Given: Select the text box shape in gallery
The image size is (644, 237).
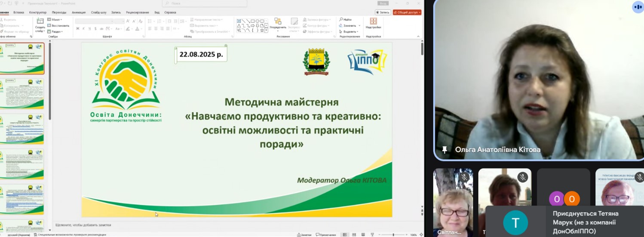Looking at the screenshot, I should [239, 21].
